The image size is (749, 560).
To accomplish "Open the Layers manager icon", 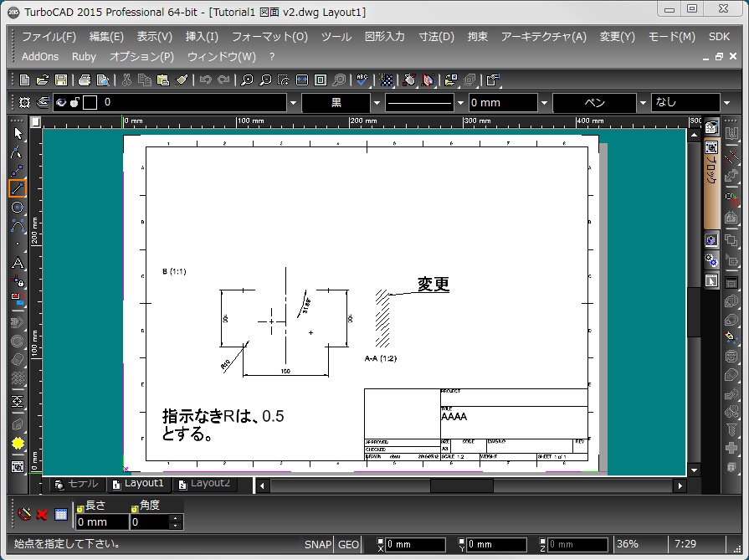I will point(43,102).
